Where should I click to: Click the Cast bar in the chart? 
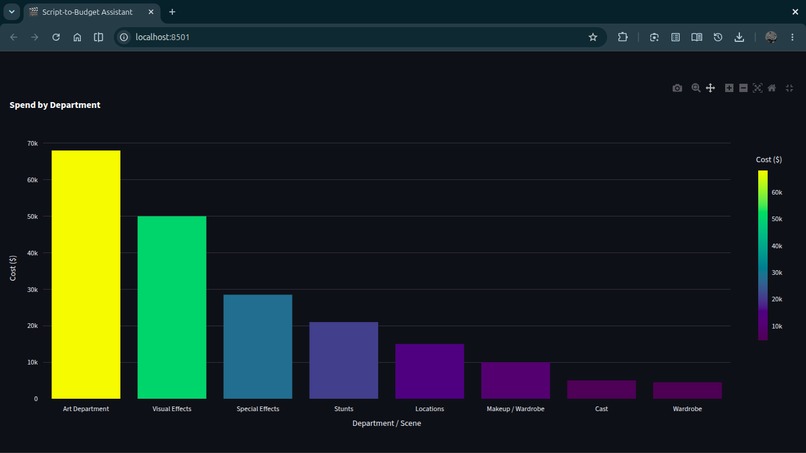click(601, 389)
